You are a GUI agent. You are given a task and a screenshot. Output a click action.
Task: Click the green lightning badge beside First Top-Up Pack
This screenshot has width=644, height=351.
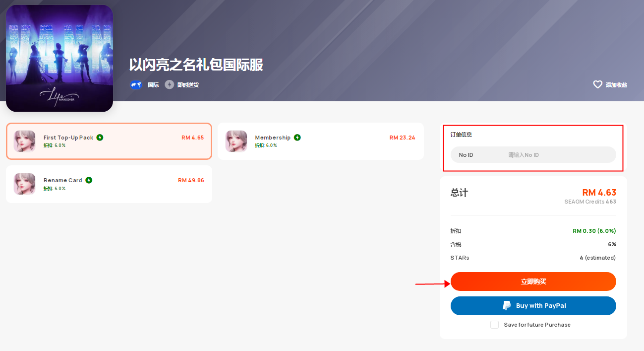[x=100, y=138]
